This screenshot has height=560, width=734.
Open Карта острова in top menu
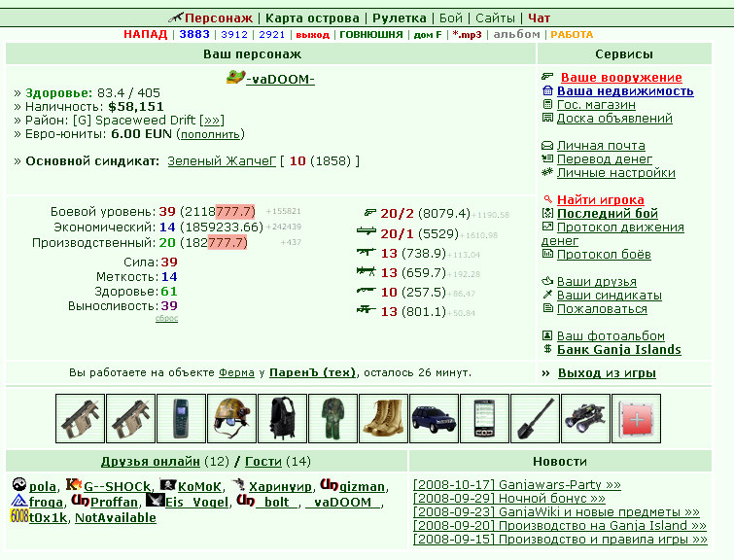312,18
